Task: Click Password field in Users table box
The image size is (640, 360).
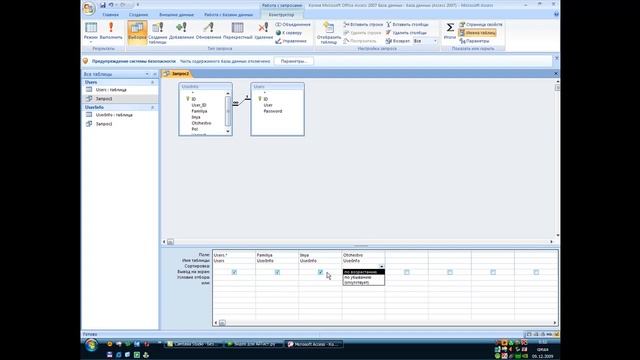Action: coord(273,111)
